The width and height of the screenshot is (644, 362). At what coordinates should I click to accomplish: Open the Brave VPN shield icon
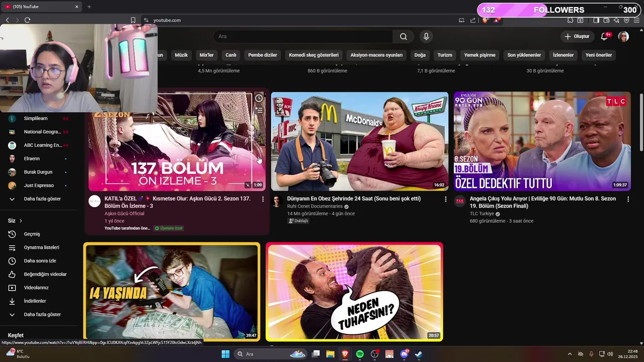coord(626,20)
